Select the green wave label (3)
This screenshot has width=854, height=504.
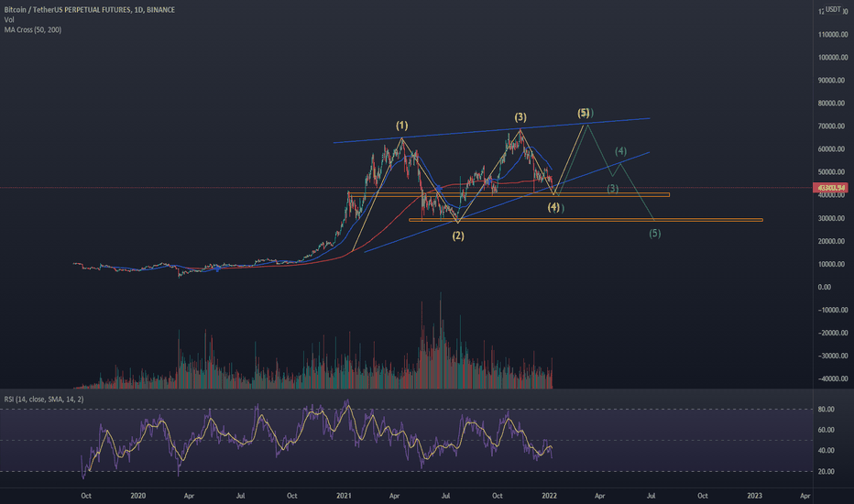(x=613, y=189)
